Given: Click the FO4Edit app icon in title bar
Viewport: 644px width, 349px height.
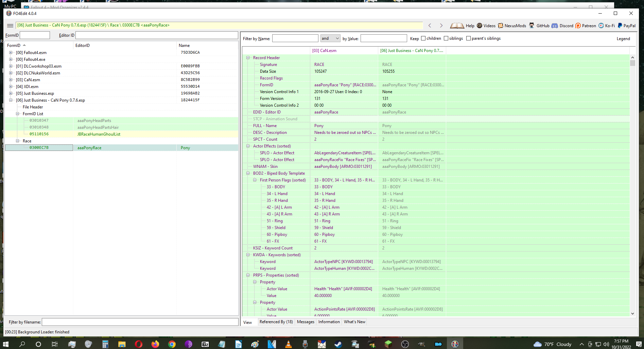Looking at the screenshot, I should (9, 13).
